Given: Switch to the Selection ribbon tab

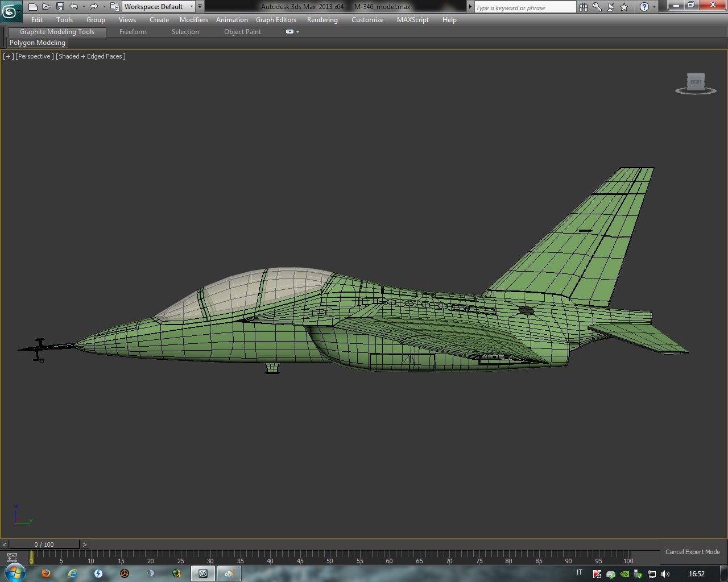Looking at the screenshot, I should click(x=185, y=32).
